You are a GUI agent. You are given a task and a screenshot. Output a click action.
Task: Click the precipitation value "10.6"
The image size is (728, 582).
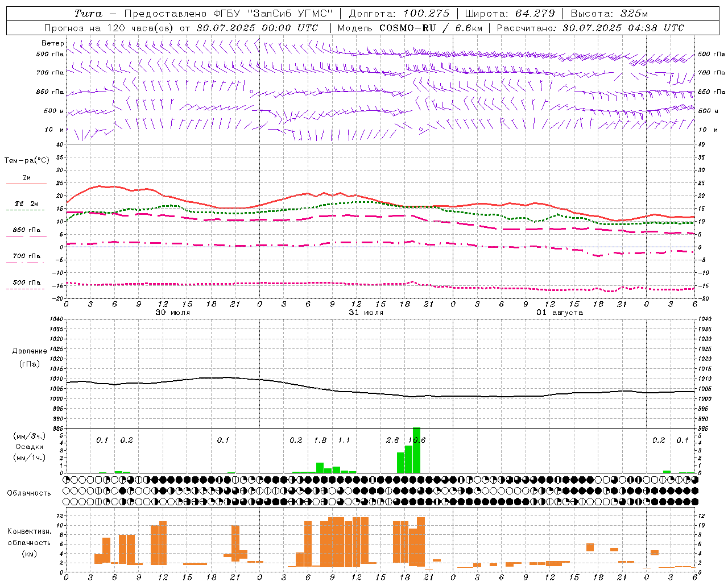point(417,440)
